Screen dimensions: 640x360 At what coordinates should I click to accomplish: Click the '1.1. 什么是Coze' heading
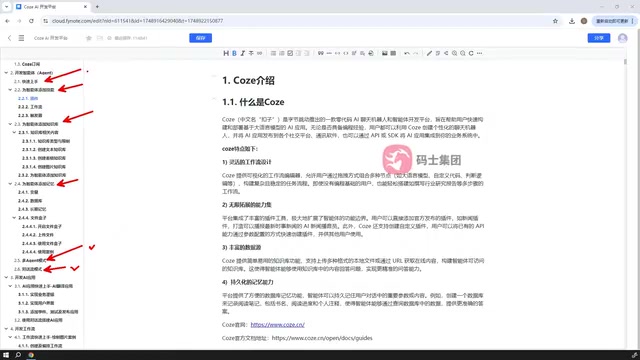pos(253,102)
